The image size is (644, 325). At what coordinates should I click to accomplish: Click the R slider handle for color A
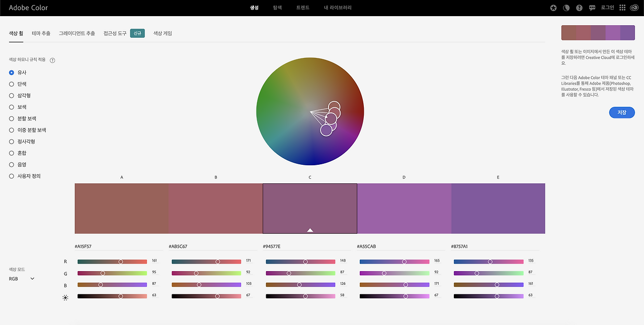(x=121, y=262)
